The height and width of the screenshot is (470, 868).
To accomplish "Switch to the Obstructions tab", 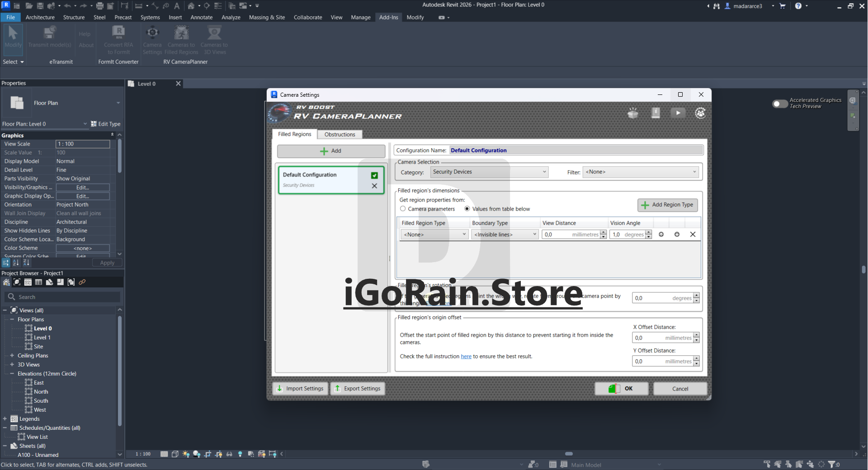I will click(x=340, y=134).
